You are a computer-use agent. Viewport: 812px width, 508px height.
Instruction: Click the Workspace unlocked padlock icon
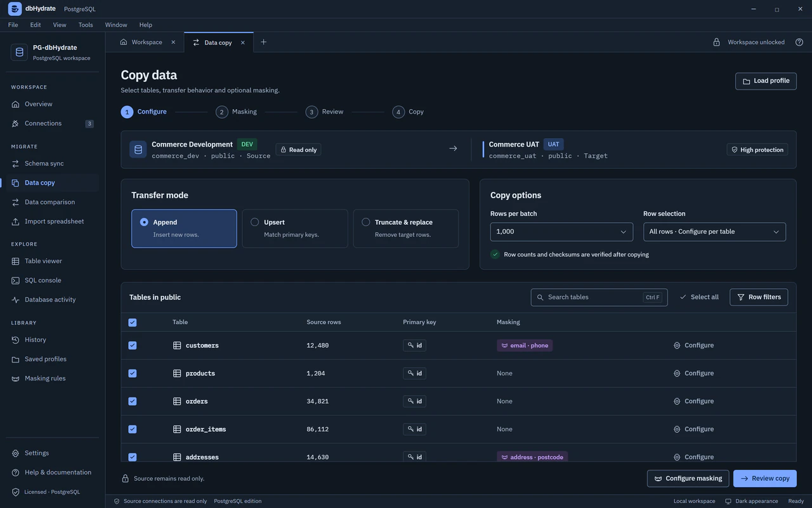tap(716, 42)
